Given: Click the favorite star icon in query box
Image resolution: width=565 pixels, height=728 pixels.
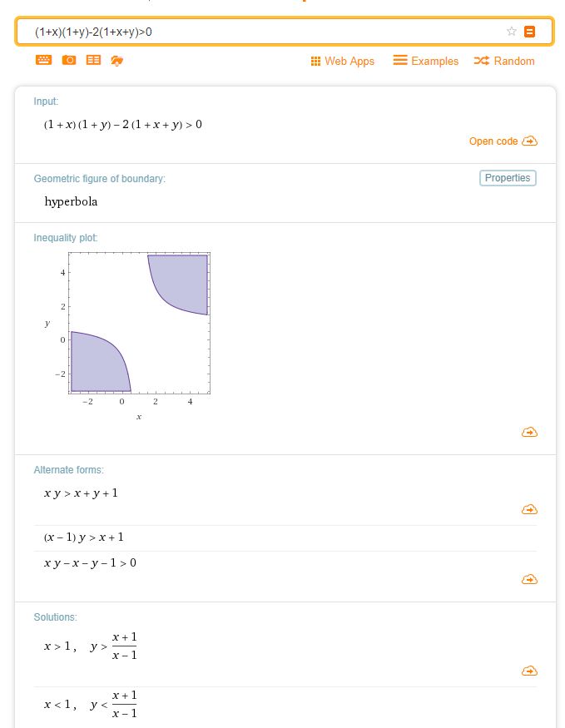Looking at the screenshot, I should tap(511, 32).
